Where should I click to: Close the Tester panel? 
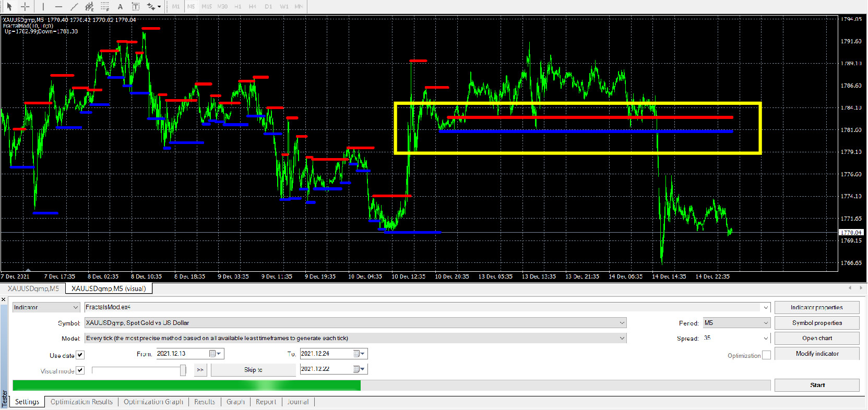(x=3, y=299)
